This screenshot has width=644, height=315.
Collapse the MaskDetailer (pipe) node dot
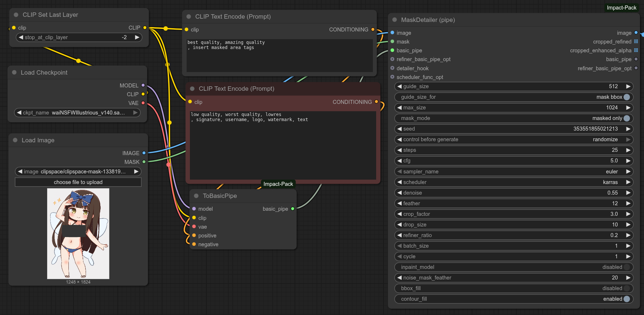click(394, 20)
